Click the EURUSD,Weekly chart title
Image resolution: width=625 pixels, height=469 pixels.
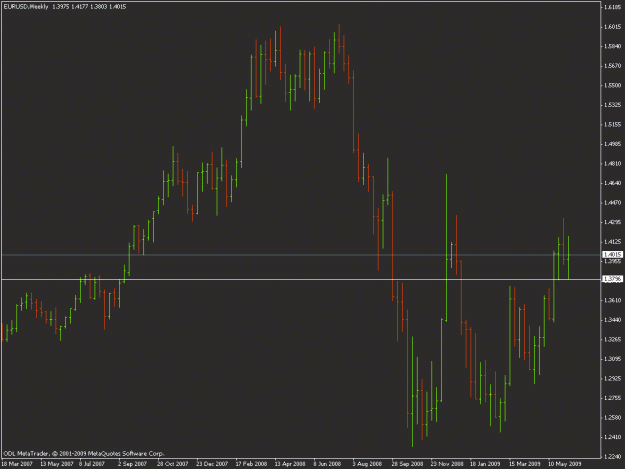point(26,7)
